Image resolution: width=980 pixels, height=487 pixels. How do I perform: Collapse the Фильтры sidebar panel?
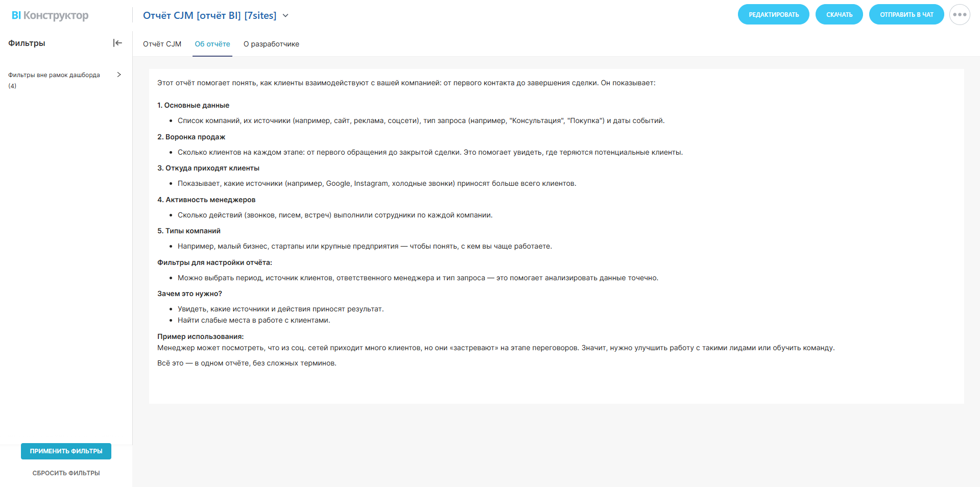pos(117,43)
